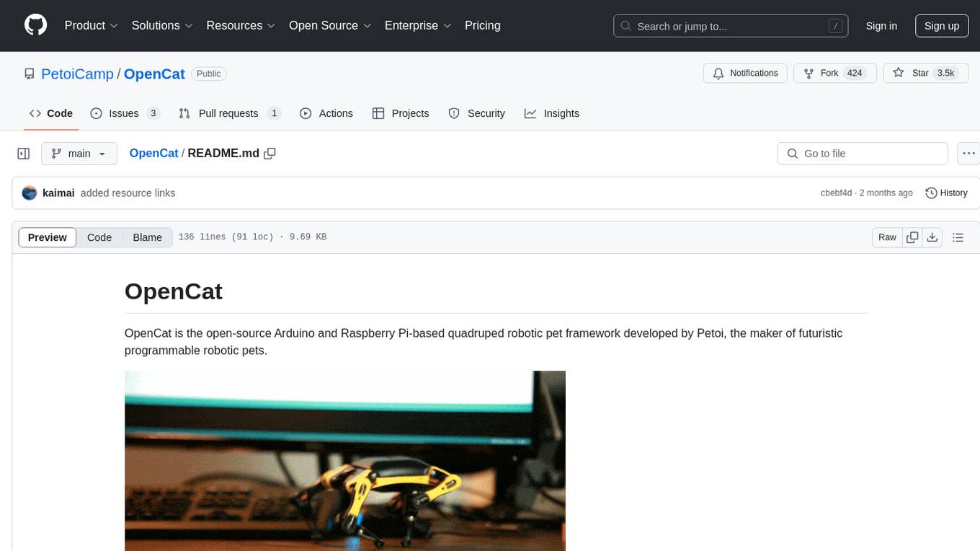View the 3.5k stargazers count
This screenshot has height=551, width=980.
click(x=945, y=73)
